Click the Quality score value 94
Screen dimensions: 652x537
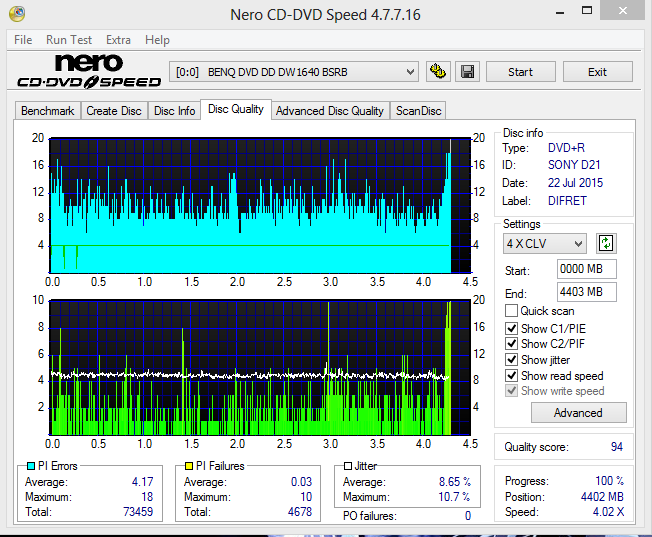pos(617,447)
